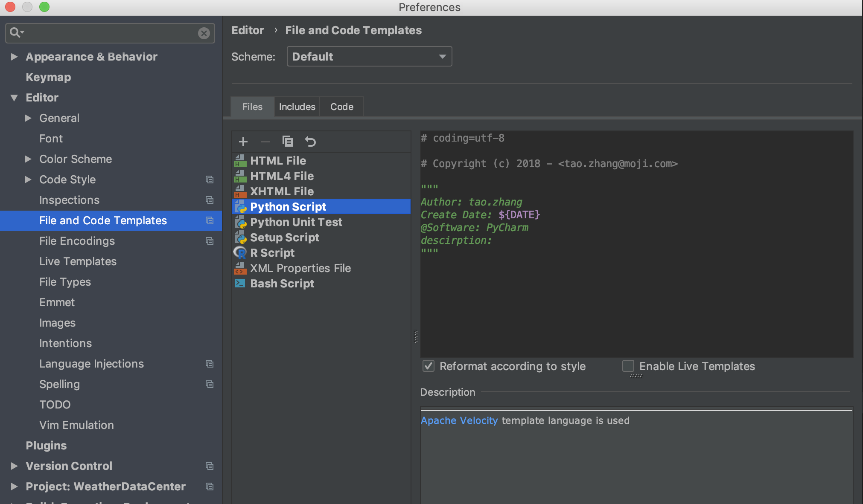The image size is (863, 504).
Task: Click the search input field
Action: pos(111,32)
